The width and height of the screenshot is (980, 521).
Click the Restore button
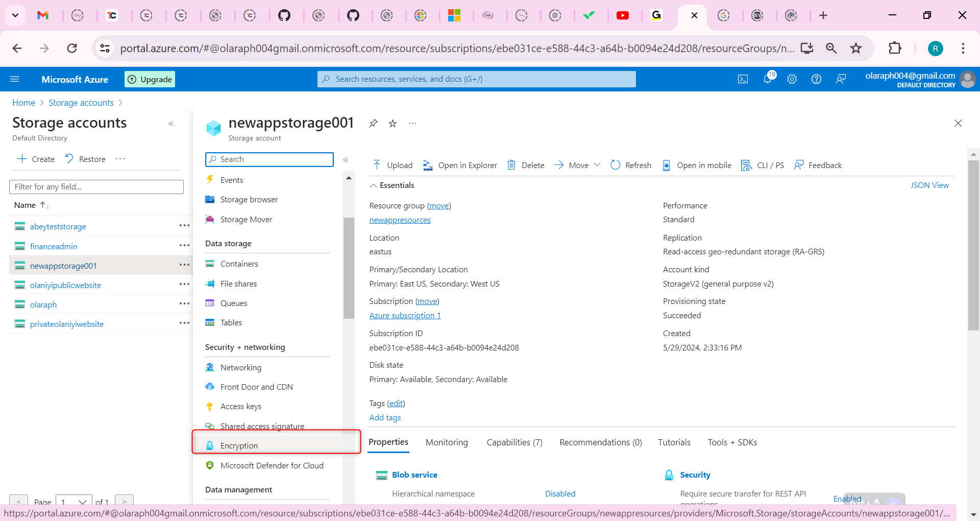click(85, 159)
